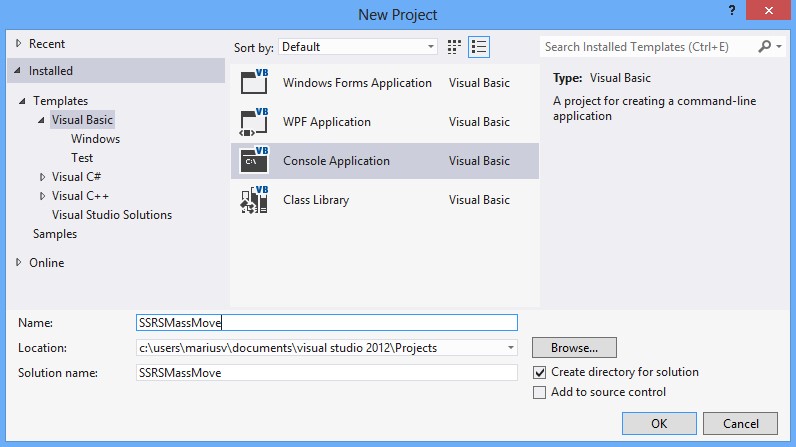Select the Test category under Visual Basic
796x447 pixels.
coord(82,158)
